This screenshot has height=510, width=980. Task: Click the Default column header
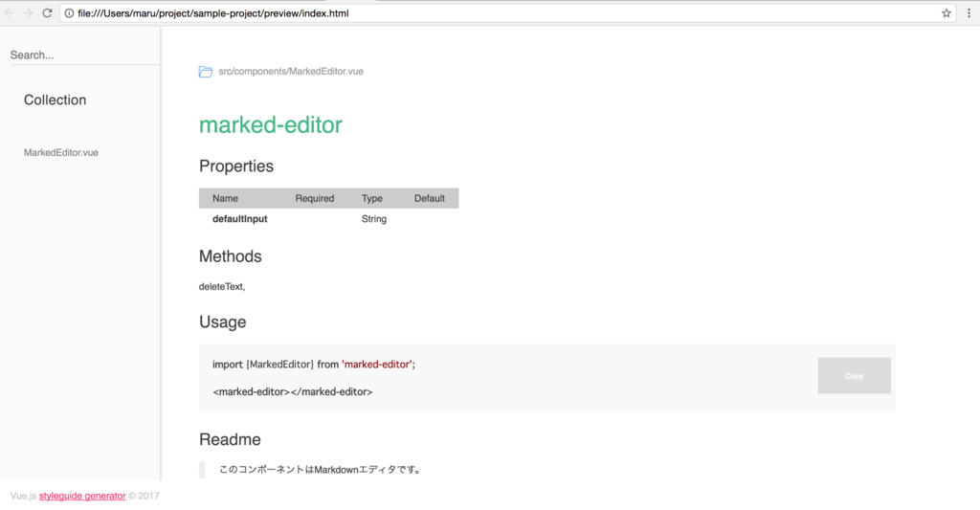tap(430, 198)
